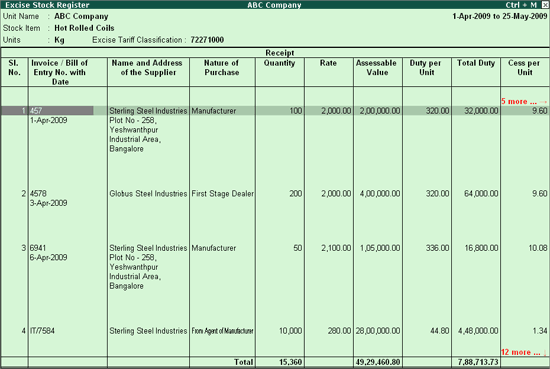This screenshot has width=550, height=369.
Task: Expand the '12 more' entries indicator
Action: (x=523, y=352)
